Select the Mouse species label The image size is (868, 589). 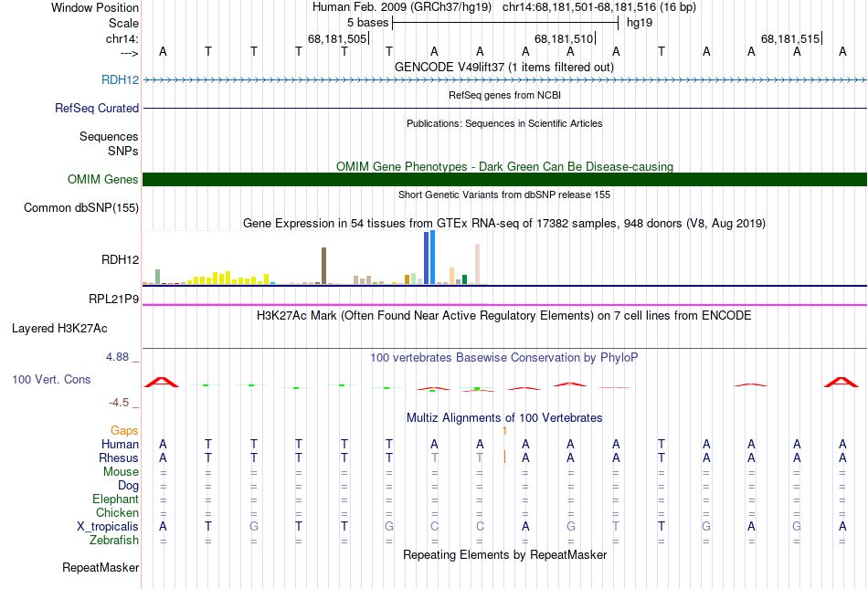pyautogui.click(x=121, y=472)
